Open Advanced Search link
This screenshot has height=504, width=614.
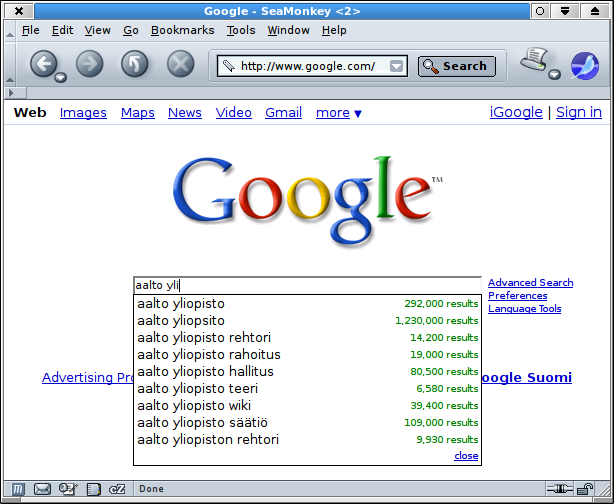coord(531,283)
